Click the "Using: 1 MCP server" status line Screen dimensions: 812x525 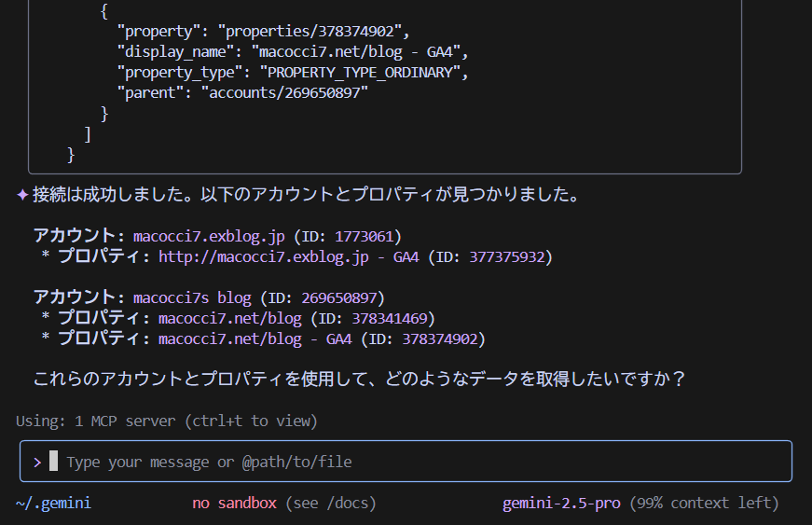coord(167,421)
